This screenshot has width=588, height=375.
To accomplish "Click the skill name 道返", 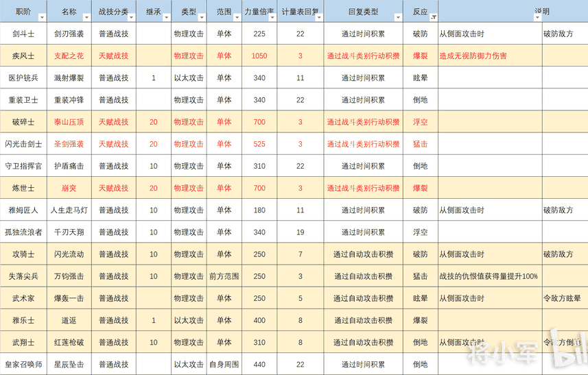I will [69, 320].
